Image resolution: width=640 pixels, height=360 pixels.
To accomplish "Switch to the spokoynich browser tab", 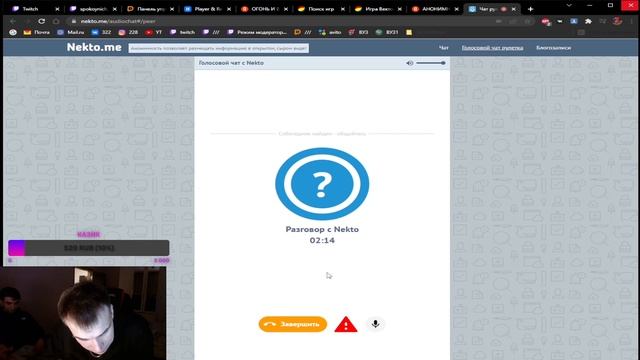I will 93,9.
